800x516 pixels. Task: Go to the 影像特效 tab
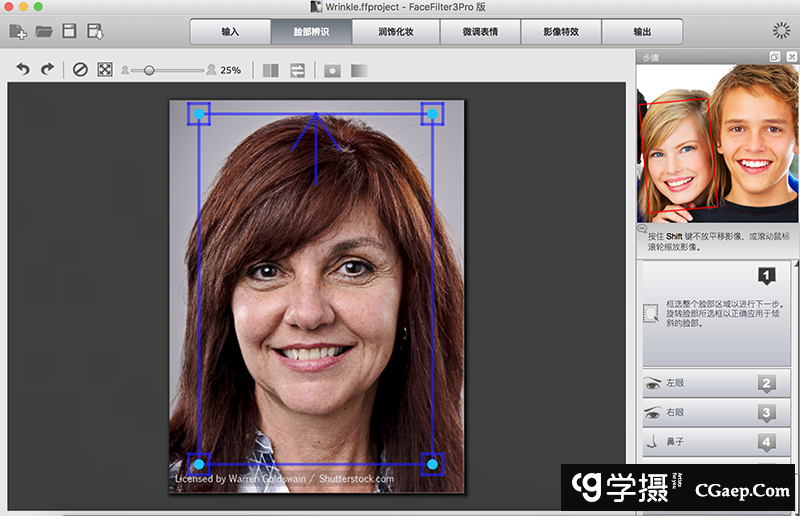click(x=559, y=31)
